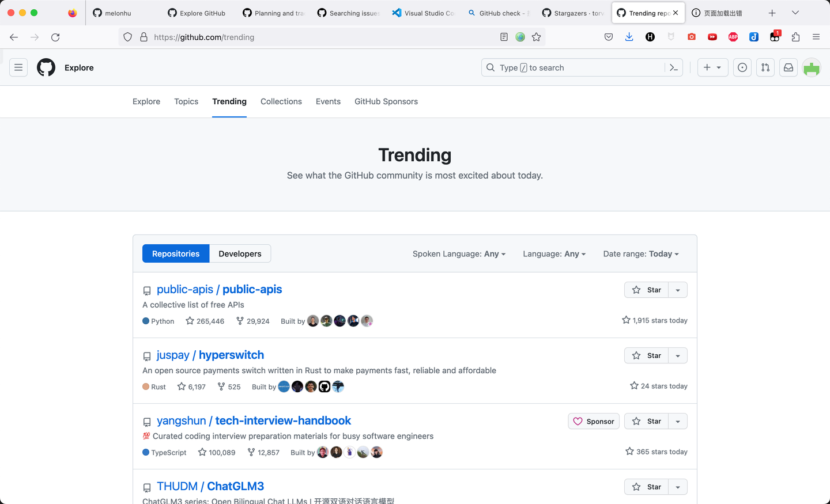Click the Explore header title link
Screen dimensions: 830x504
tap(79, 67)
